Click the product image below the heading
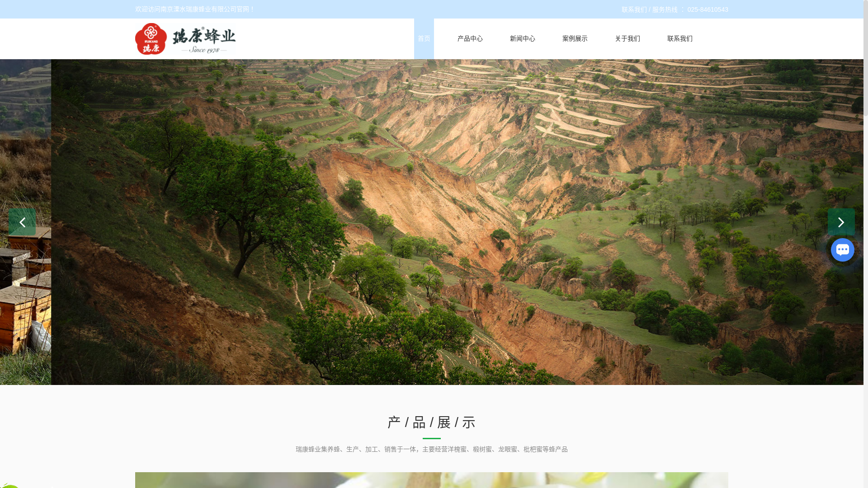This screenshot has width=868, height=488. [x=432, y=480]
